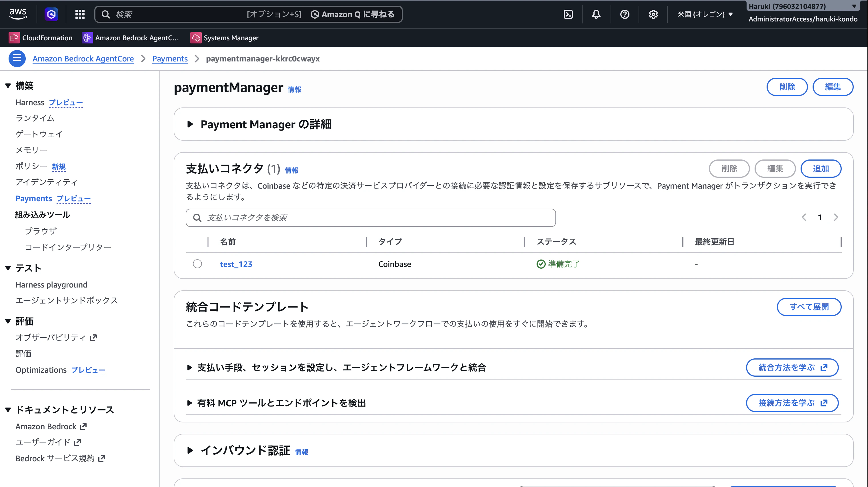The image size is (868, 487).
Task: Open the 米国 (オレゴン) region dropdown
Action: (x=705, y=14)
